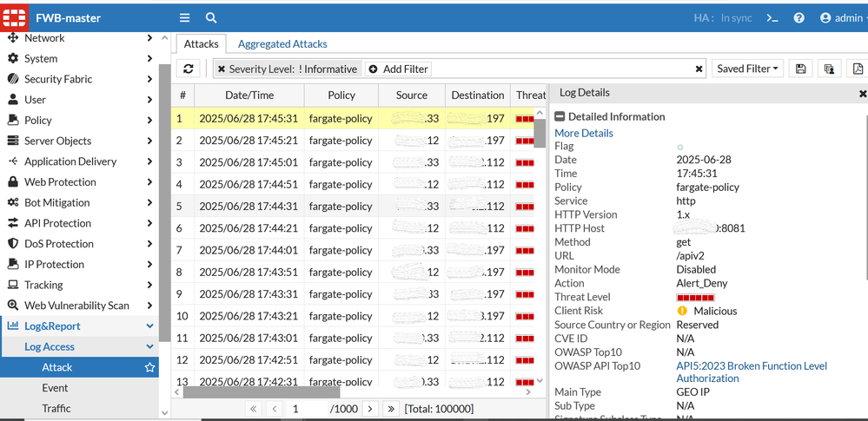Click the Application Delivery sidebar icon

pyautogui.click(x=13, y=161)
